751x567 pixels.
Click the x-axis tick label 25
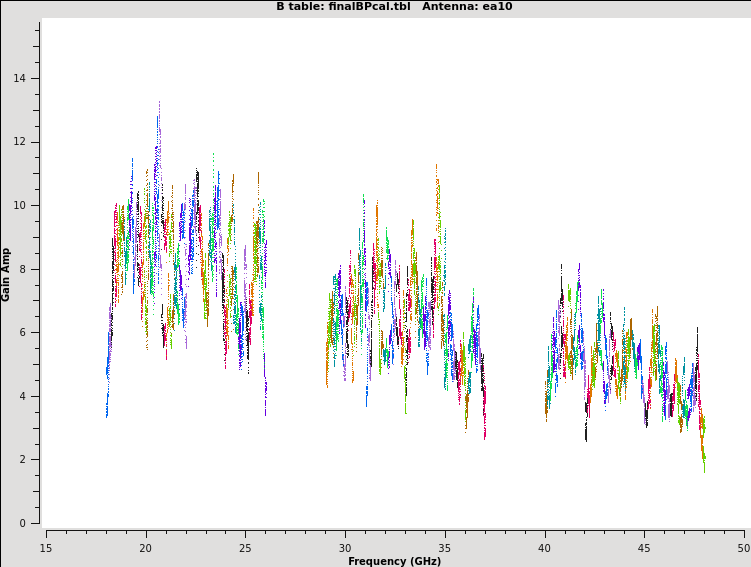(x=245, y=548)
